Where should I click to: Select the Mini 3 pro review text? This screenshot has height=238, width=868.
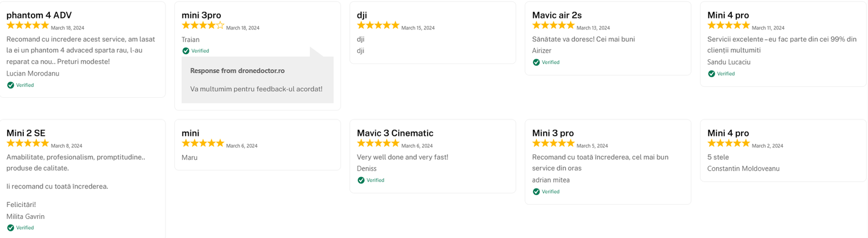click(x=600, y=162)
